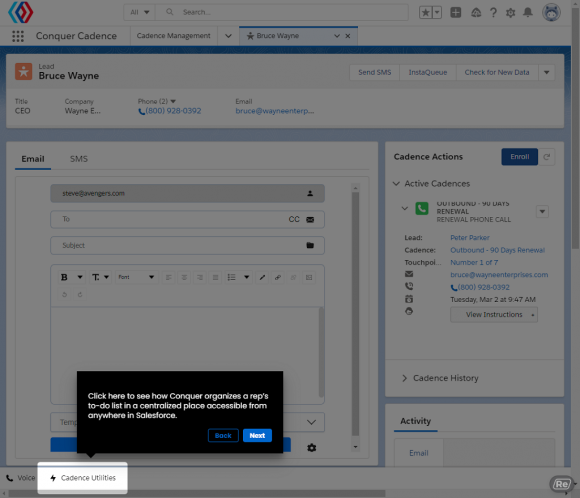Open the Template dropdown chevron
Viewport: 580px width, 498px height.
click(311, 422)
